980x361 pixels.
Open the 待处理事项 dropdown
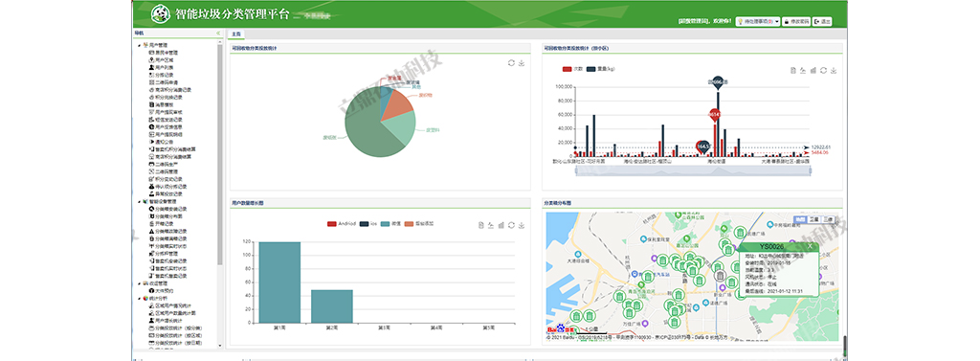(758, 21)
